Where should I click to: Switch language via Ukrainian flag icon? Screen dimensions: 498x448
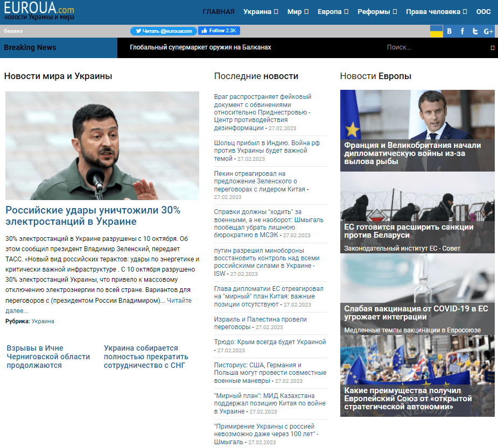click(437, 31)
